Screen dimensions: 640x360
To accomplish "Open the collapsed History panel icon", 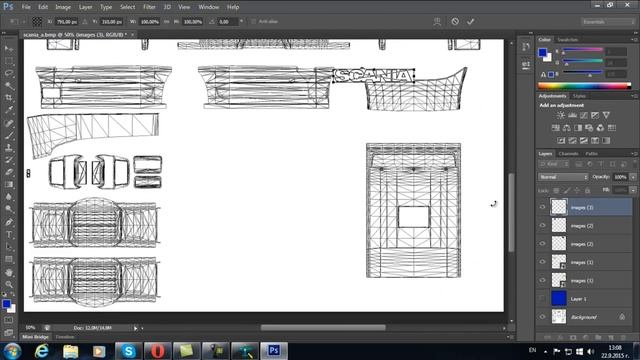I will pos(526,47).
